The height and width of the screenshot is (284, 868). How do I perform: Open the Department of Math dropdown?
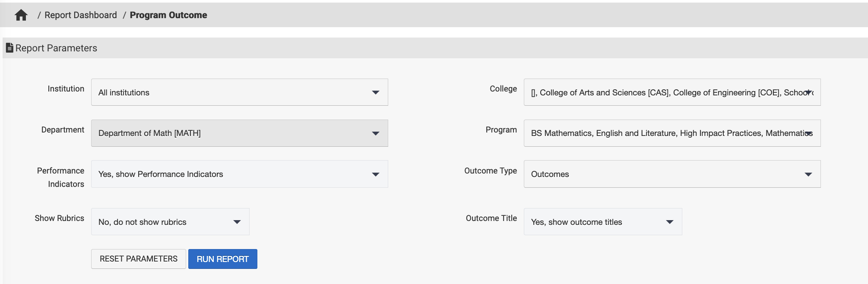click(x=239, y=133)
